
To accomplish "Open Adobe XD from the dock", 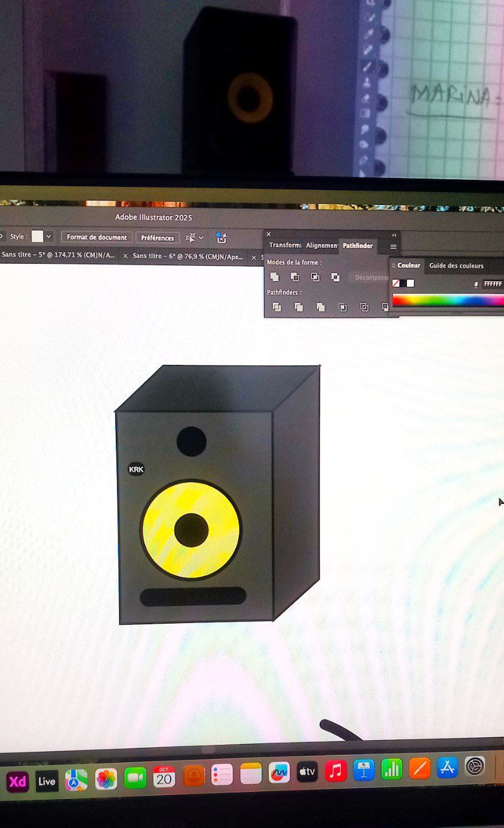I will [17, 781].
